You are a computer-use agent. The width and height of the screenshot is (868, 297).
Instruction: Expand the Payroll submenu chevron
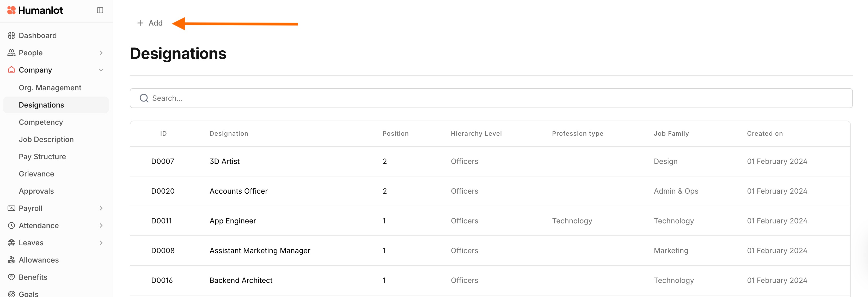(101, 208)
